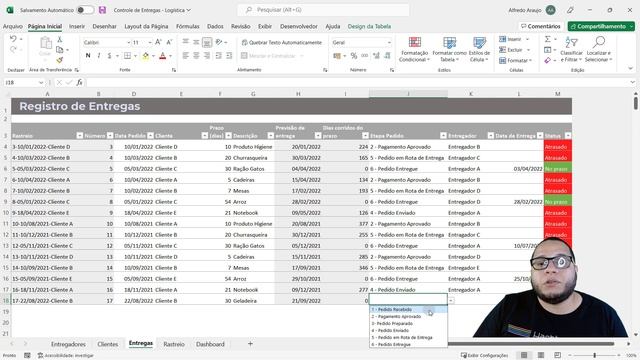Open the Arquivo menu
The image size is (640, 360).
tap(13, 26)
